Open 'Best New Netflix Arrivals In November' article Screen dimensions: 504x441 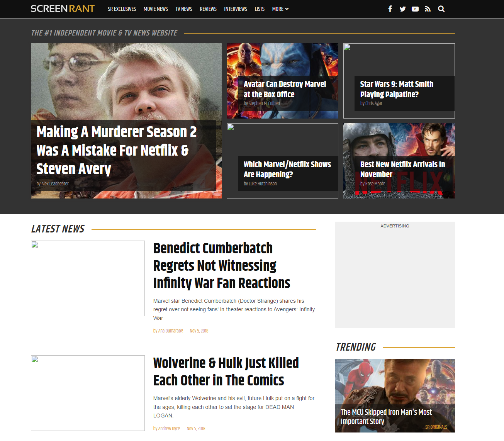402,169
